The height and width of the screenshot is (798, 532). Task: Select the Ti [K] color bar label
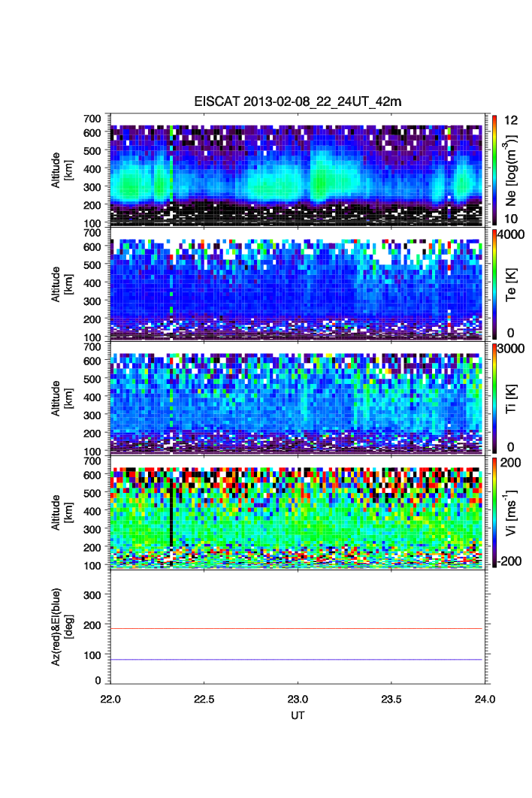point(511,399)
